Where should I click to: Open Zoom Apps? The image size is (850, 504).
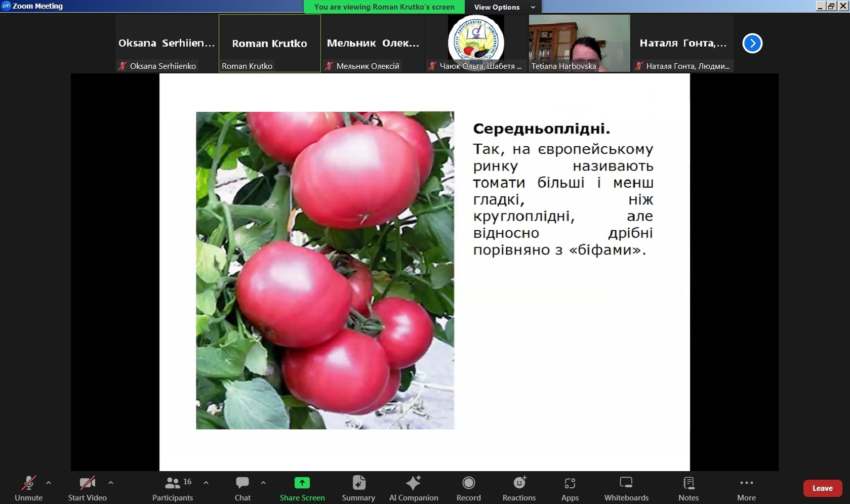coord(570,488)
